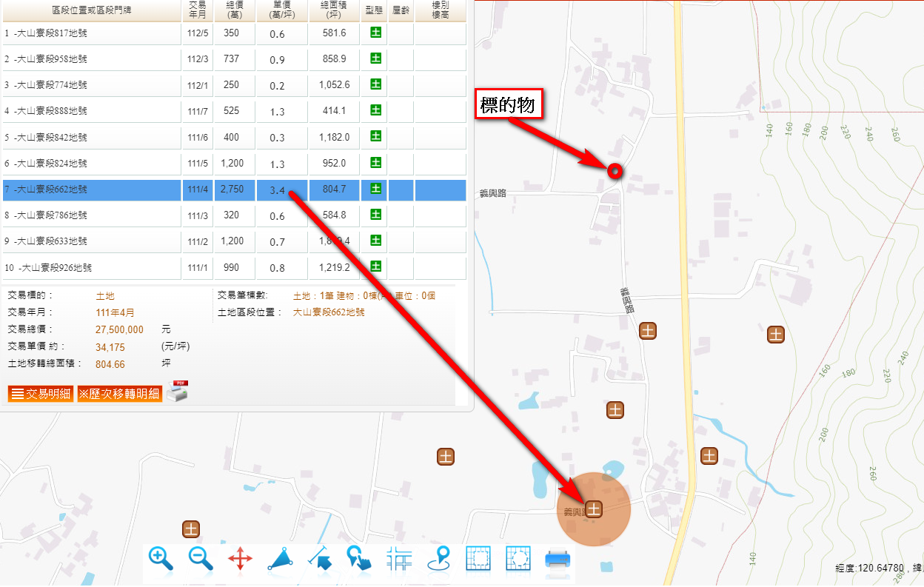
Task: Click the zoom in magnifier tool
Action: [161, 558]
